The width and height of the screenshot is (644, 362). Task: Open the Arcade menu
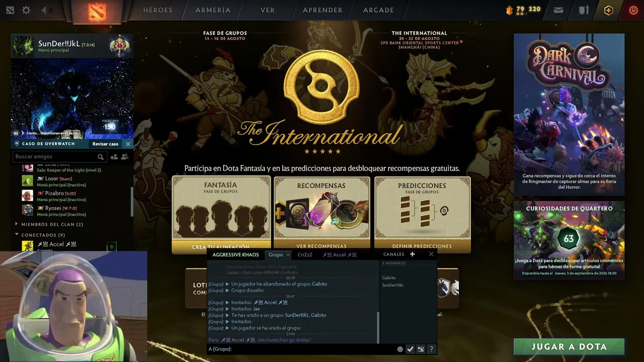point(378,10)
